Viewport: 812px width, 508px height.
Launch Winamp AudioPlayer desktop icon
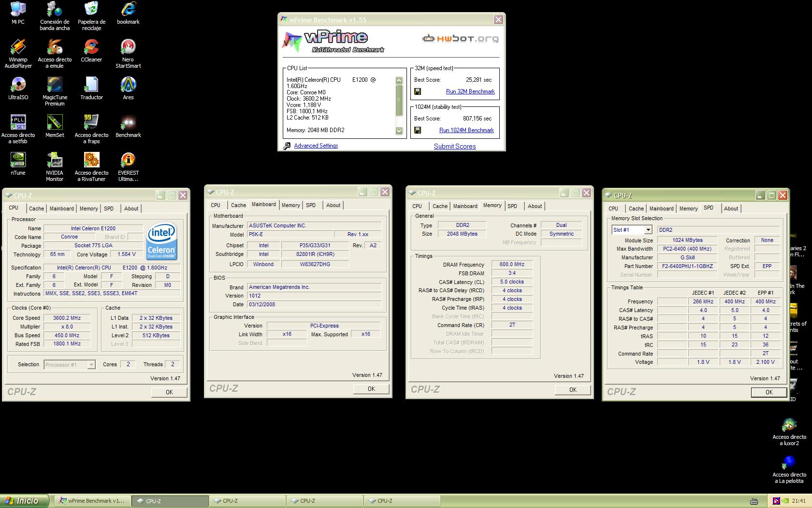point(18,54)
